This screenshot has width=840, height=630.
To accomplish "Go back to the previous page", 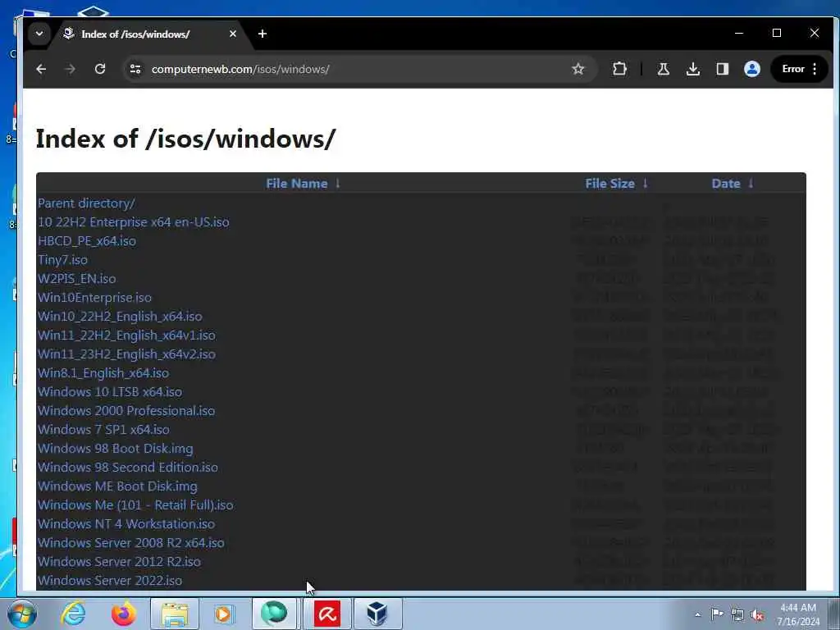I will [x=41, y=69].
